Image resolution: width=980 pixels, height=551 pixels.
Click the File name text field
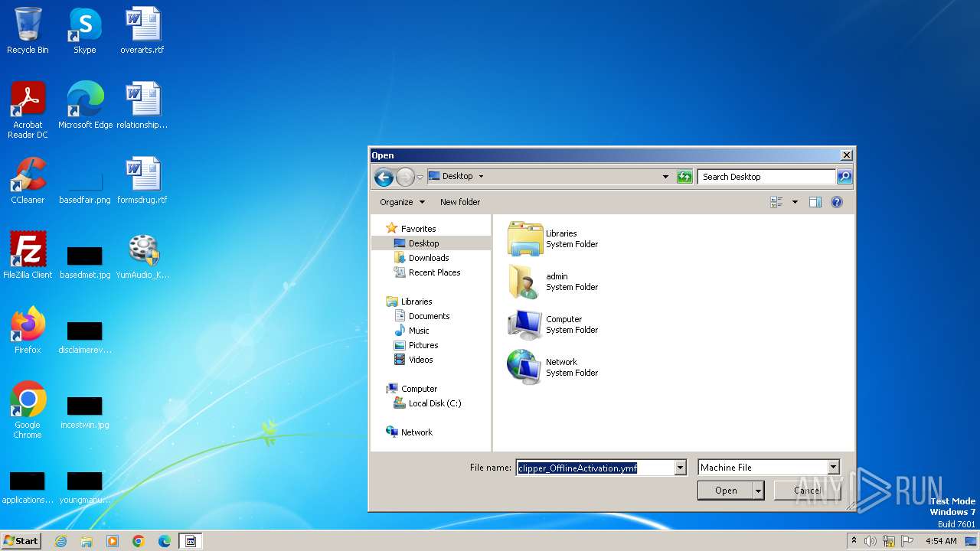(x=595, y=468)
